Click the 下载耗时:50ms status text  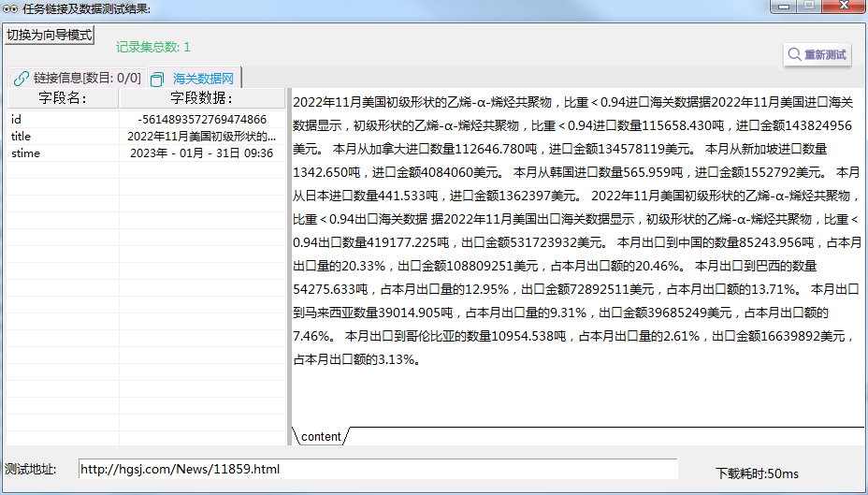(x=757, y=474)
